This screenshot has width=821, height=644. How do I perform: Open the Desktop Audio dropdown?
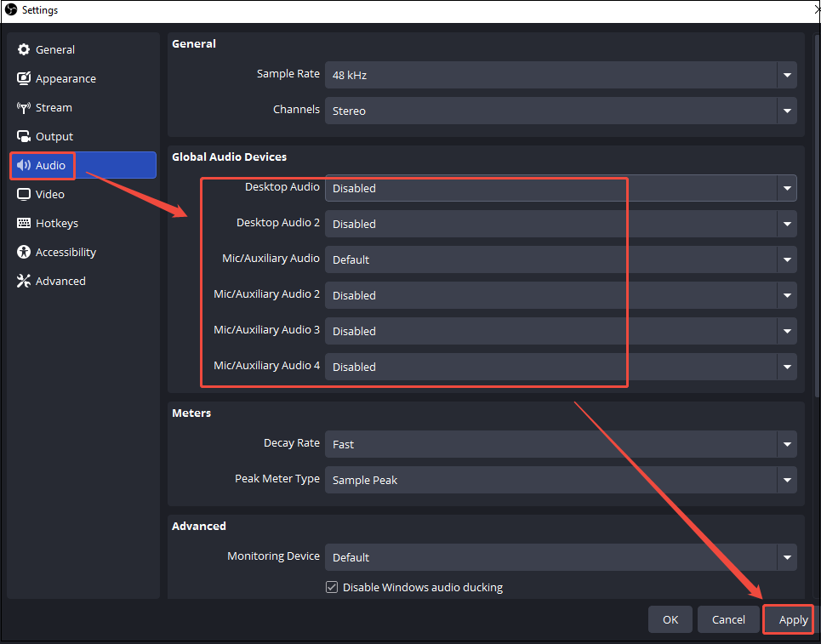click(x=561, y=188)
